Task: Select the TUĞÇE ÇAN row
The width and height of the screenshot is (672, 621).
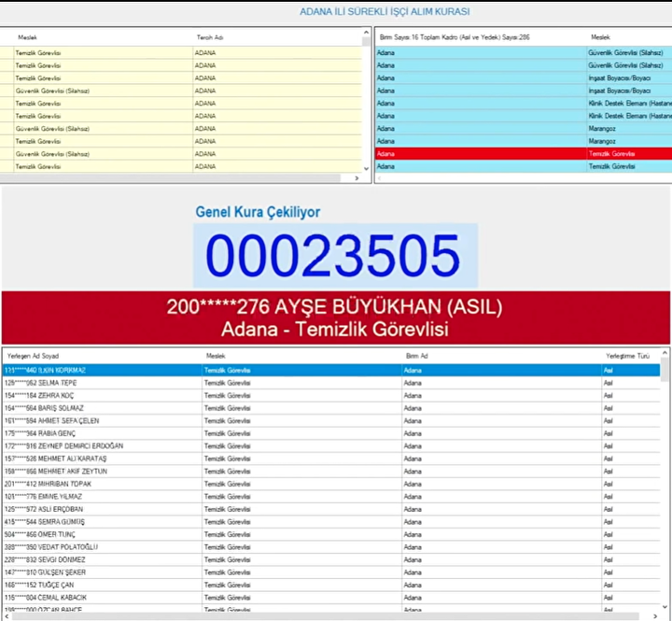Action: (331, 585)
